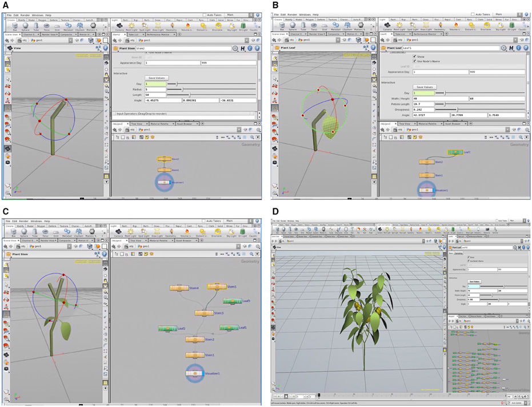This screenshot has height=407, width=532.
Task: Open the File menu in panel A
Action: [x=9, y=15]
